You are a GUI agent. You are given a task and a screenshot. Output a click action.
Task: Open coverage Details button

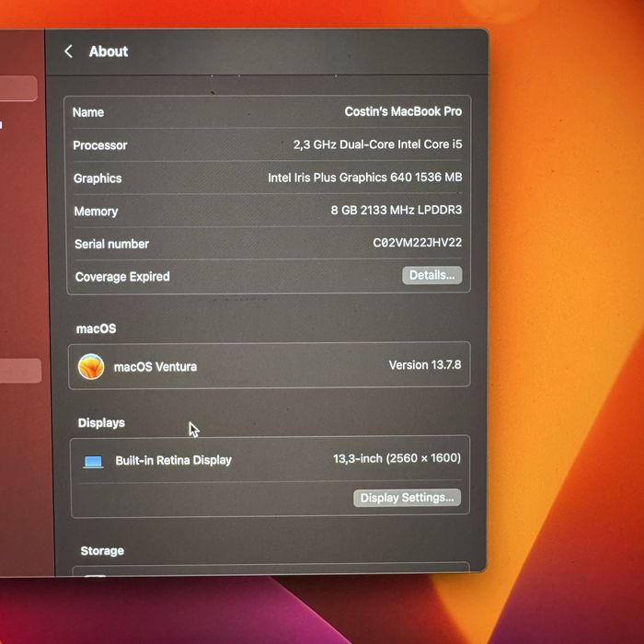[x=432, y=275]
